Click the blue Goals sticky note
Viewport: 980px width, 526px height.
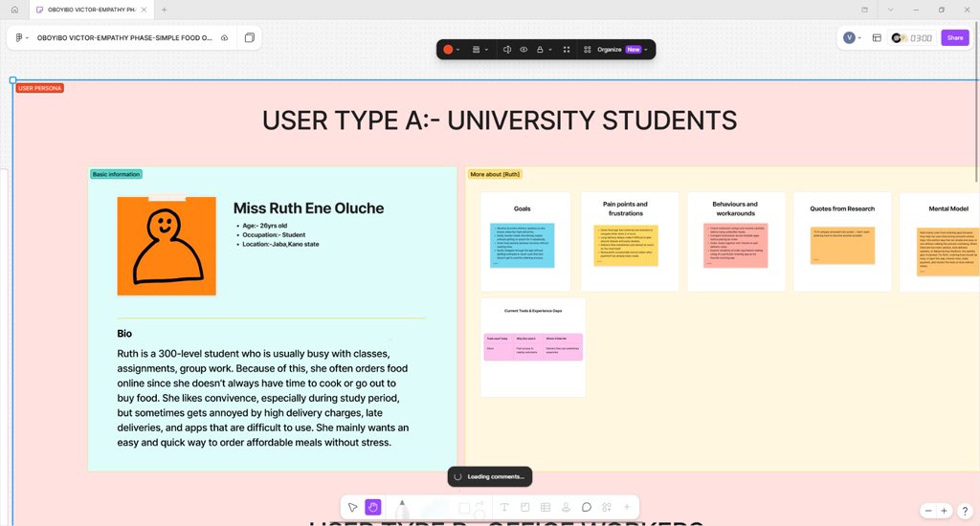[522, 246]
